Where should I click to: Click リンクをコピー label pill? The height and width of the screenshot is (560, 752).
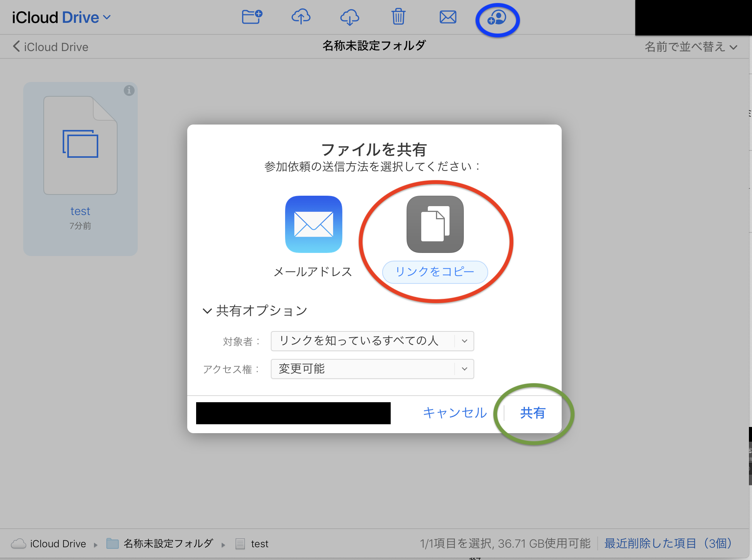(x=435, y=272)
